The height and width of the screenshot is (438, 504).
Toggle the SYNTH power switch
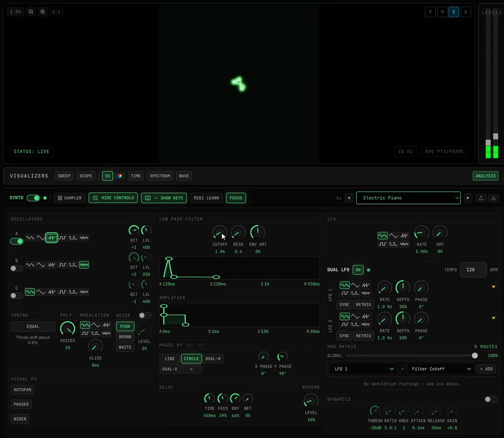[x=33, y=198]
